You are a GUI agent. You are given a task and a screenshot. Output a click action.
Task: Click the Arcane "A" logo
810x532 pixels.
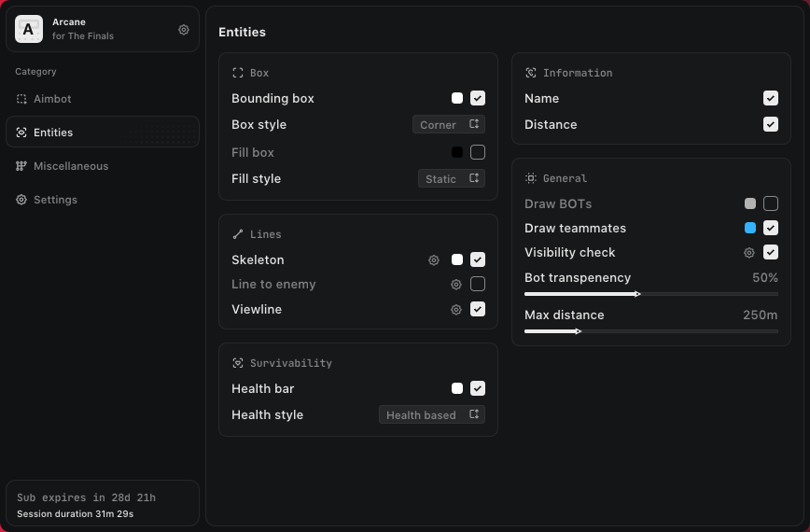click(29, 30)
